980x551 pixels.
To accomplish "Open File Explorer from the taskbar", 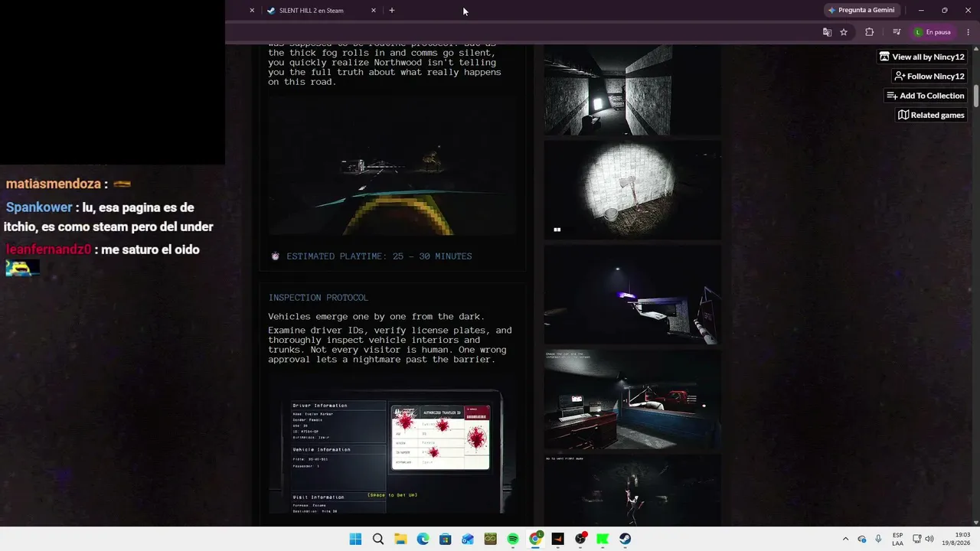I will click(x=400, y=539).
